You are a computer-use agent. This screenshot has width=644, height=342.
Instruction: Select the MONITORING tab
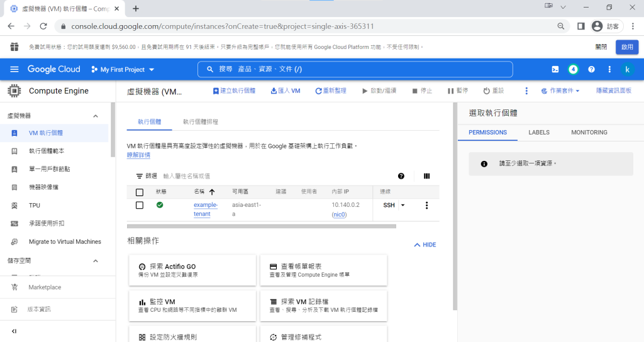coord(589,132)
